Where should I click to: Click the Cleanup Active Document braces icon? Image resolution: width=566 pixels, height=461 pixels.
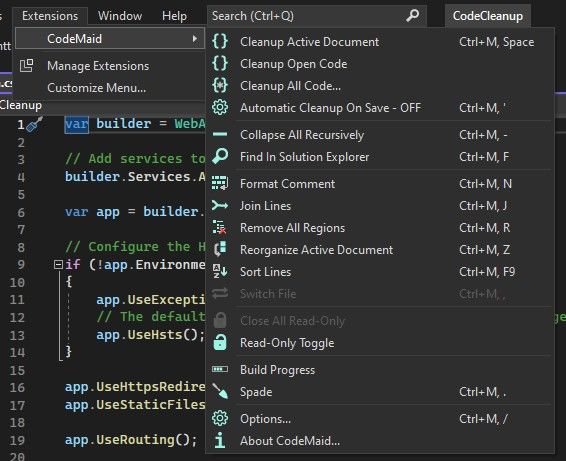click(220, 42)
